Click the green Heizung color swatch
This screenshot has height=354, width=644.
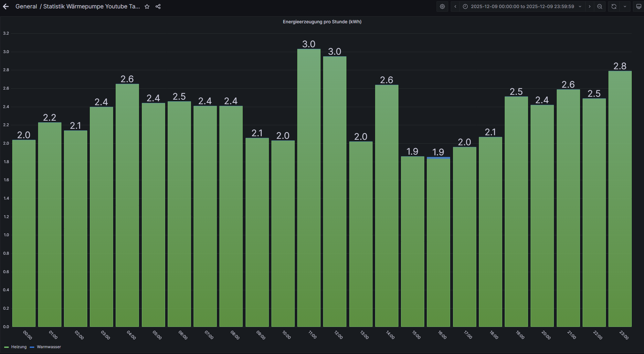[x=6, y=347]
